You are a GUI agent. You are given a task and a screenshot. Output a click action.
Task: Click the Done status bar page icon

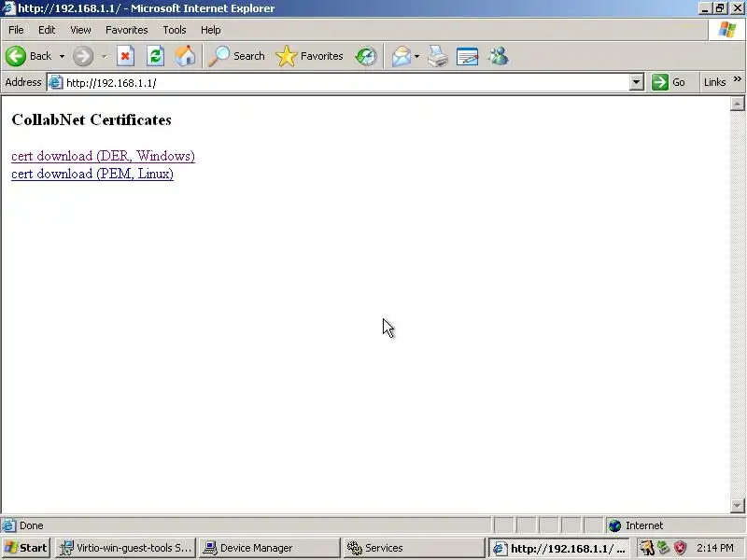[x=8, y=525]
